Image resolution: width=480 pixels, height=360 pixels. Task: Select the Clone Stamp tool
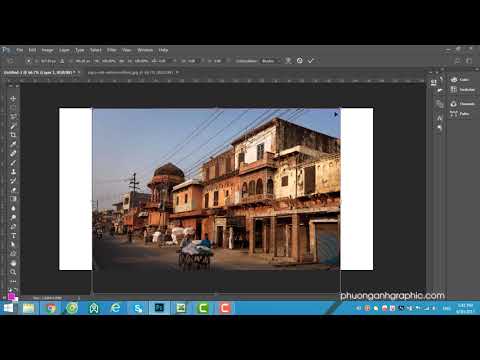[13, 172]
